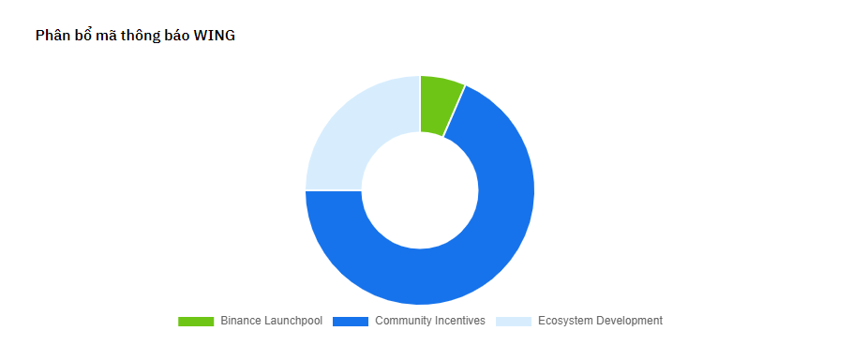Click the heading Phân bổ mã thông báo WING
Viewport: 868px width, 361px height.
click(136, 36)
